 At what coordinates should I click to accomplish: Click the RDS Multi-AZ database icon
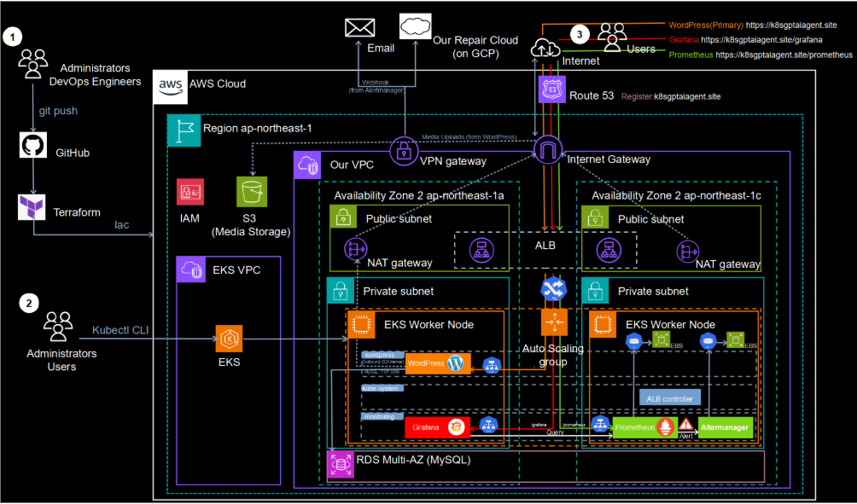click(341, 464)
